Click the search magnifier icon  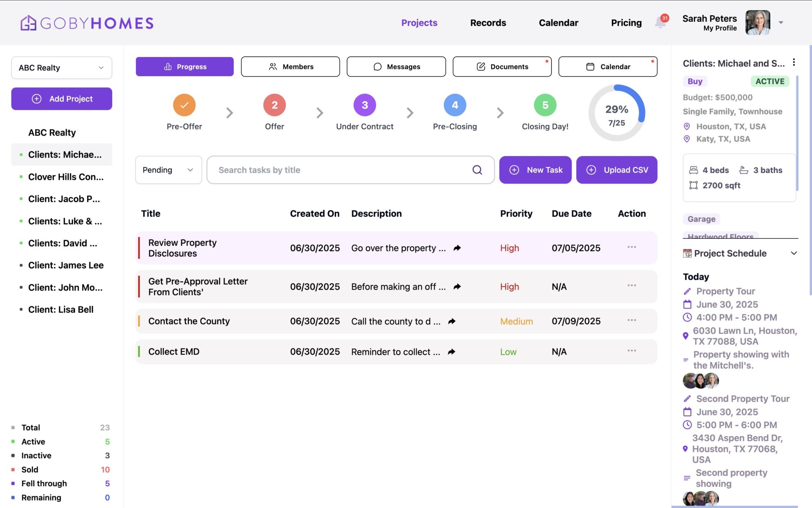tap(477, 170)
